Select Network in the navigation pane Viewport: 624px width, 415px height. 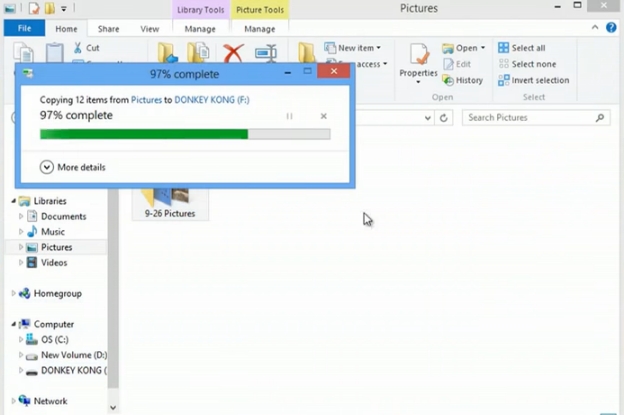pyautogui.click(x=50, y=401)
